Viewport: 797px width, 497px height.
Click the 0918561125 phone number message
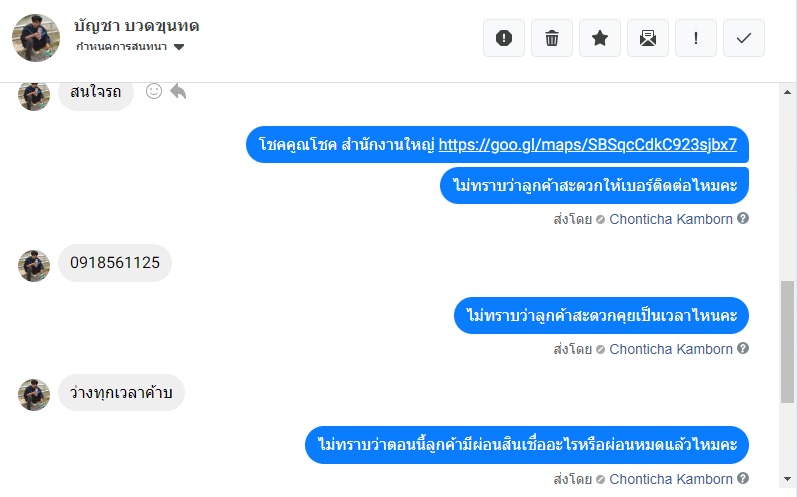pos(115,263)
